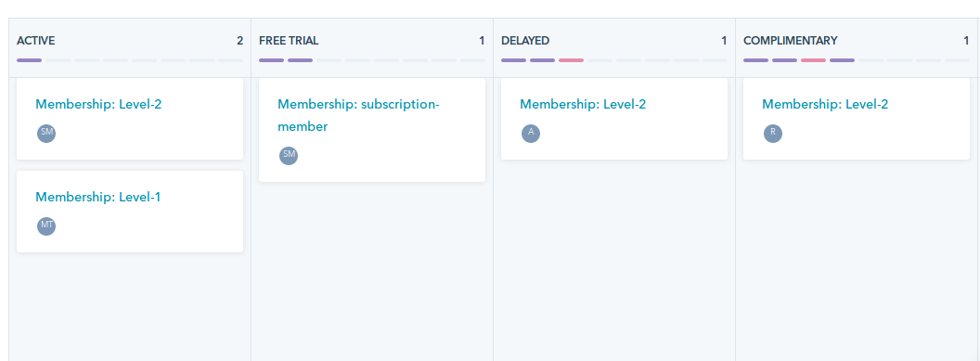
Task: Click the pink progress segment under Delayed
Action: pos(572,60)
